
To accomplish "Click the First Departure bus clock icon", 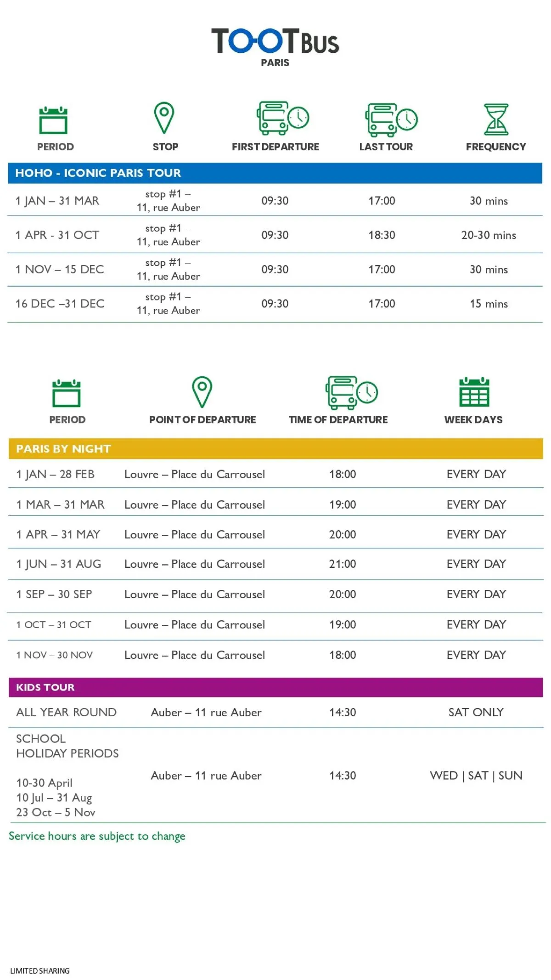I will [282, 118].
